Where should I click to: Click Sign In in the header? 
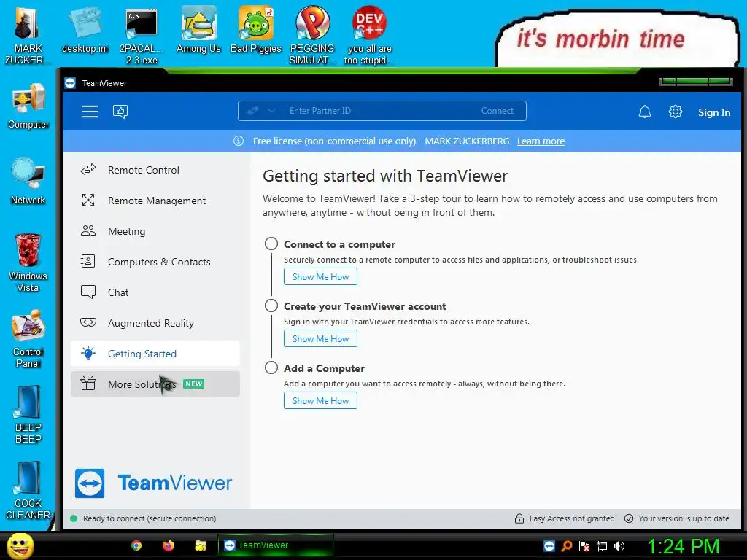click(714, 112)
